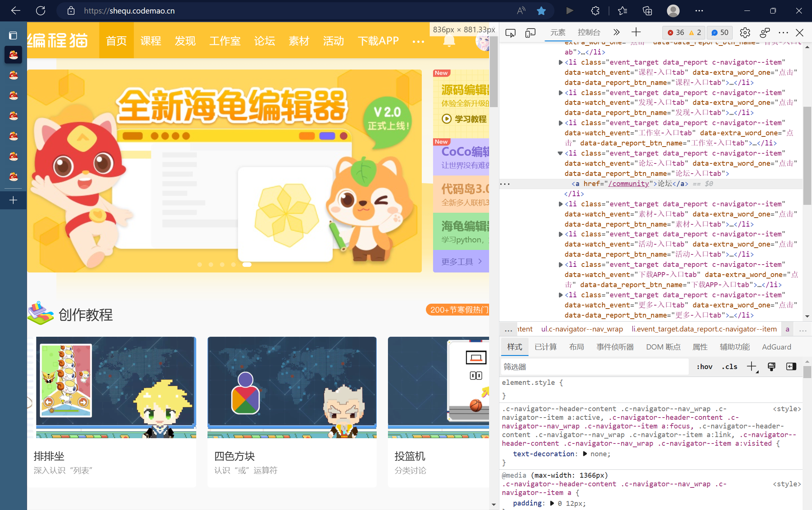Viewport: 812px width, 510px height.
Task: Click the address bar URL
Action: click(x=129, y=11)
